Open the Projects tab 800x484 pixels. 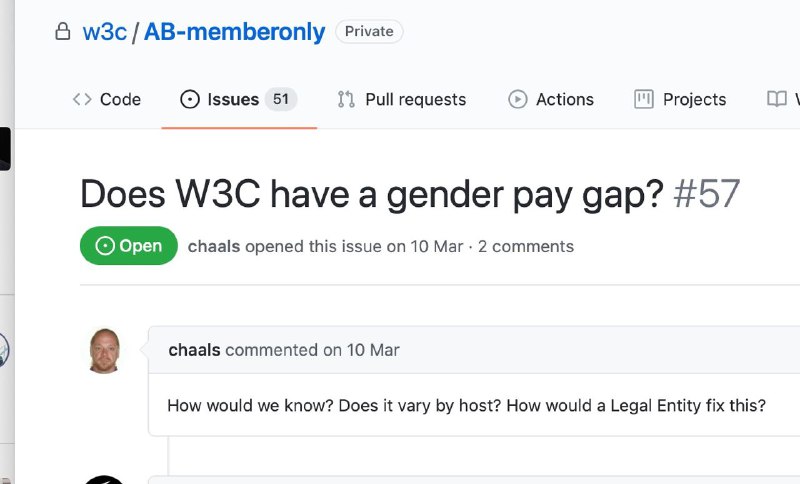pos(694,99)
